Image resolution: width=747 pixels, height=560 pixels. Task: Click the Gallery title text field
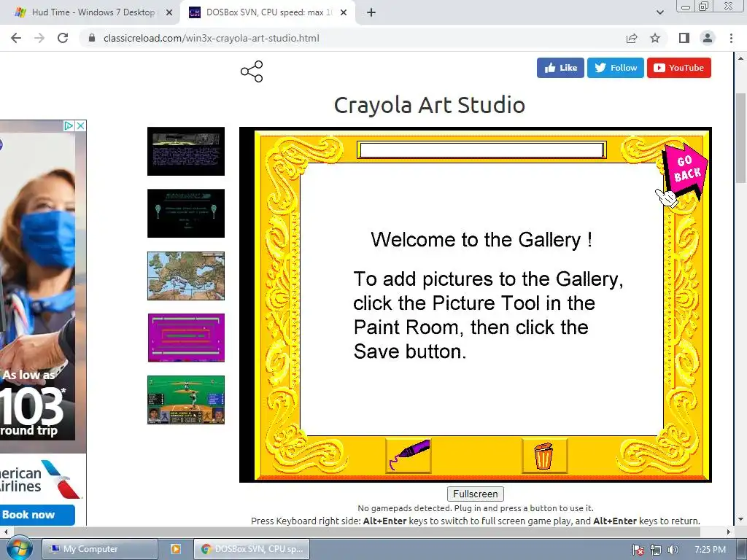pos(481,150)
